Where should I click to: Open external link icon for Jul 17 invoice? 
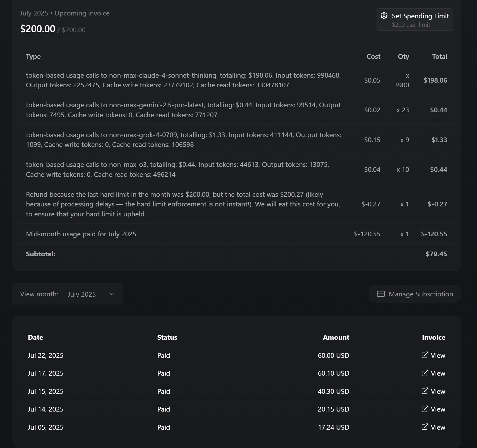[x=425, y=373]
